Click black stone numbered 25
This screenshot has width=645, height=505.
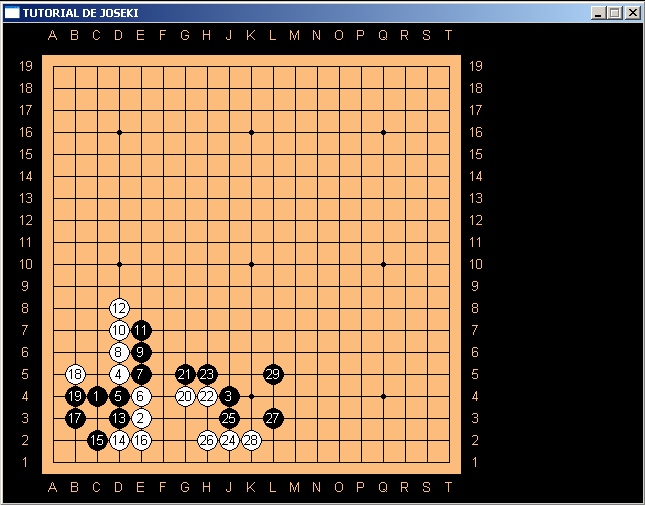pos(229,418)
